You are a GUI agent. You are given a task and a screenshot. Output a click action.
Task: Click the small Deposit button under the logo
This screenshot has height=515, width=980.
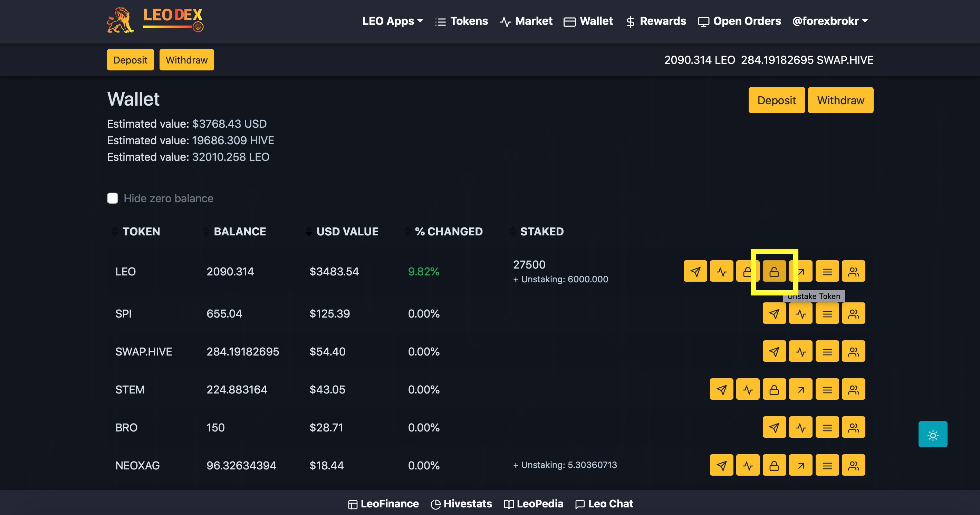(x=131, y=60)
